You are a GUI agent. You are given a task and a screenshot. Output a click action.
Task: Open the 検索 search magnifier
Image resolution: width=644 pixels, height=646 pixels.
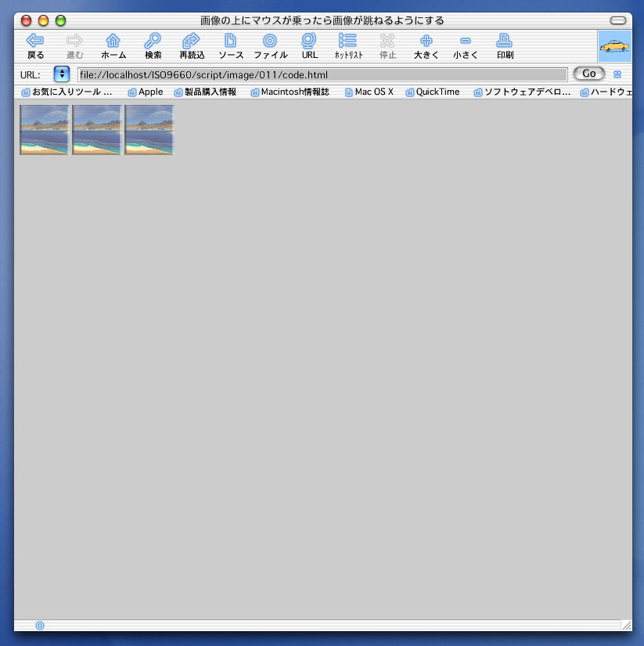tap(153, 45)
